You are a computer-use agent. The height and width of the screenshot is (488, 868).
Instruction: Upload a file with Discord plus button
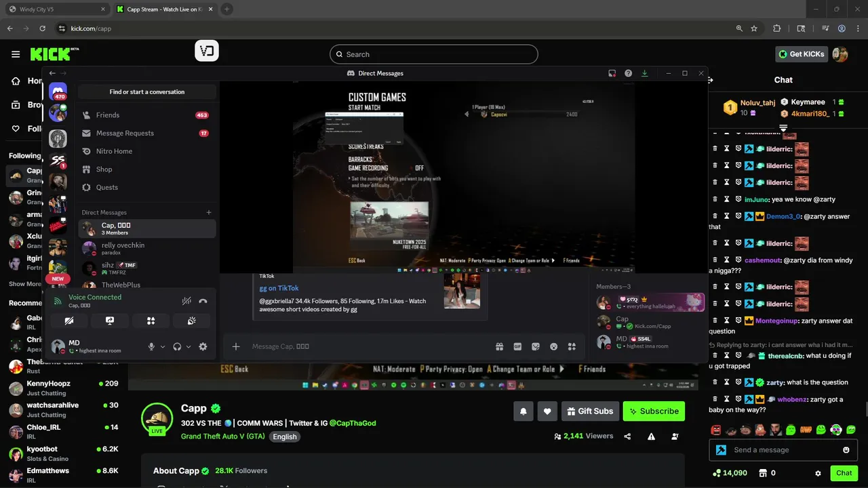coord(236,346)
